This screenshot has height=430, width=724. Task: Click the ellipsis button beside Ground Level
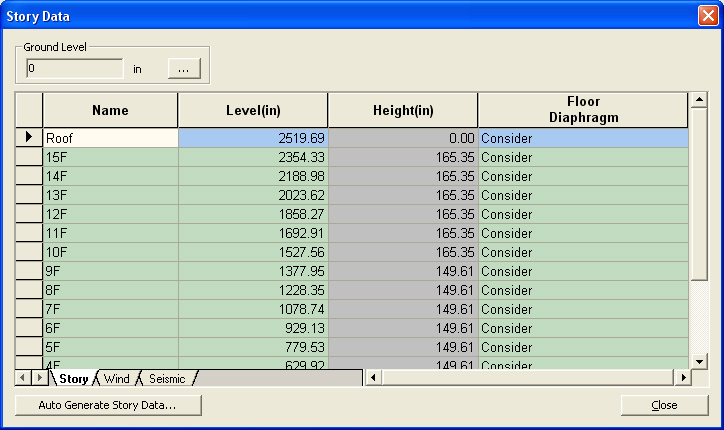[184, 69]
